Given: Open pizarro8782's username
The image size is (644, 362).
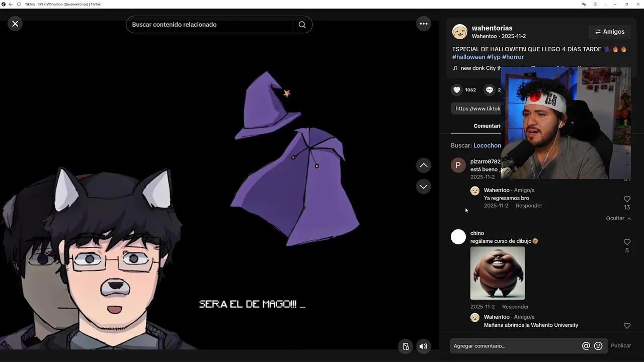Looking at the screenshot, I should click(x=485, y=161).
